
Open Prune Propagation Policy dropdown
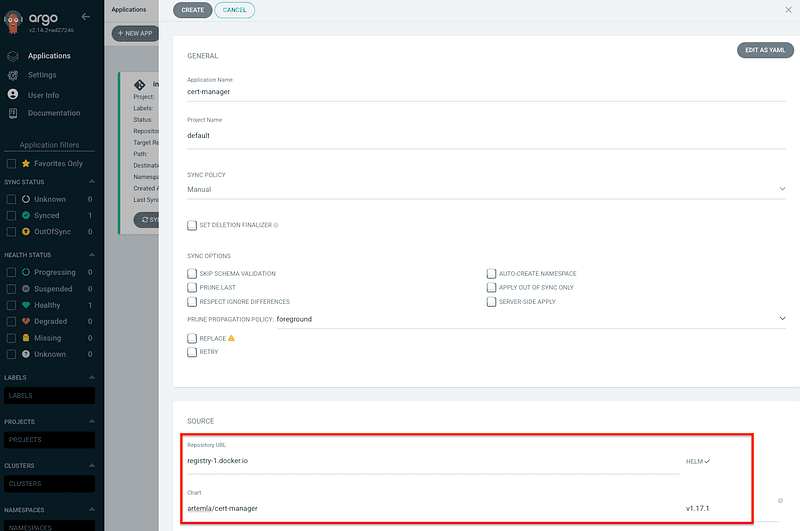click(531, 319)
